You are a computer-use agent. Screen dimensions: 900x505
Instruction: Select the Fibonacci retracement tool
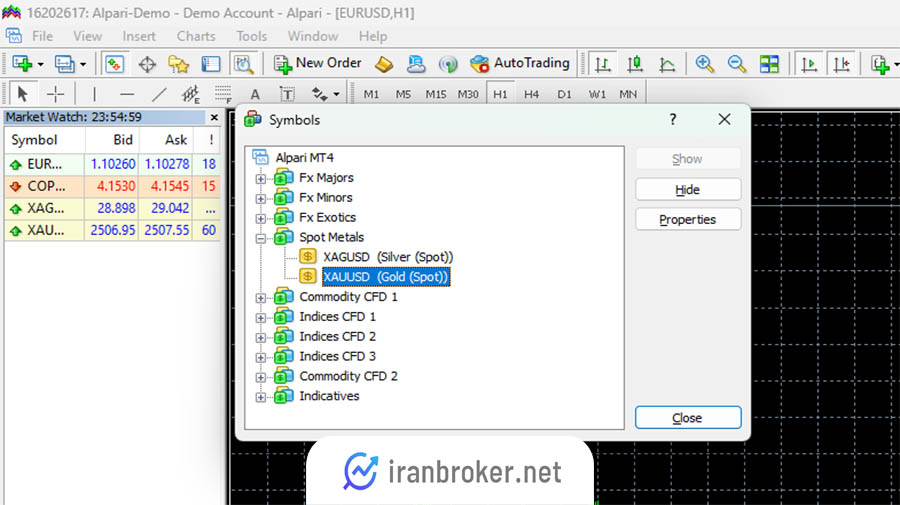(x=223, y=94)
